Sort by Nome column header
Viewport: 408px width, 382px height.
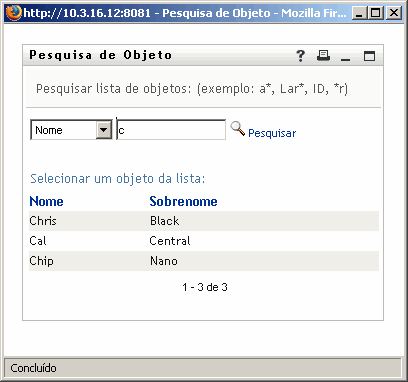coord(46,201)
